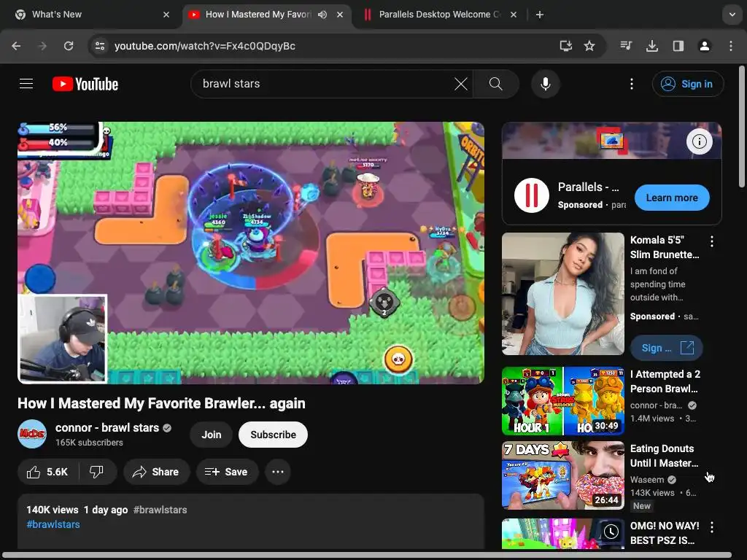Viewport: 747px width, 560px height.
Task: Go back with the browser back arrow
Action: tap(16, 46)
